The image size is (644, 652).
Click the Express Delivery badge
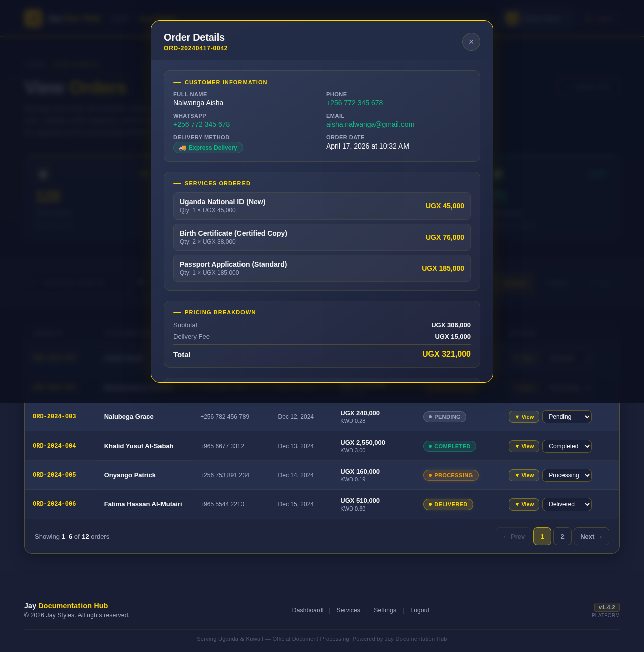pyautogui.click(x=208, y=148)
